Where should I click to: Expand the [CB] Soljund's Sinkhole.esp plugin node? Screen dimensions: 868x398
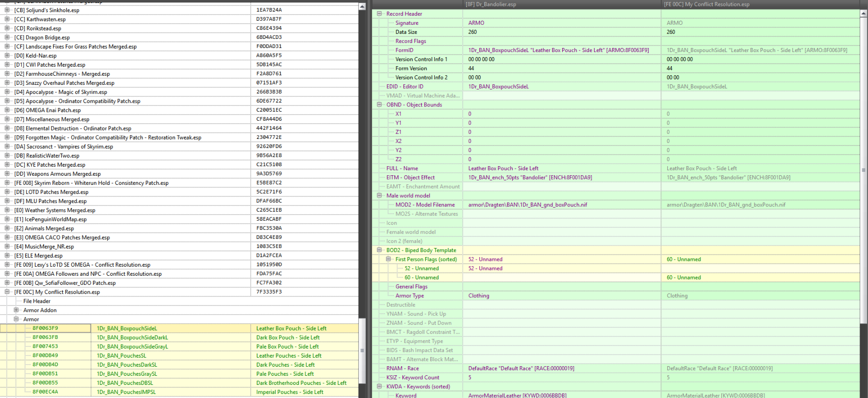click(7, 10)
